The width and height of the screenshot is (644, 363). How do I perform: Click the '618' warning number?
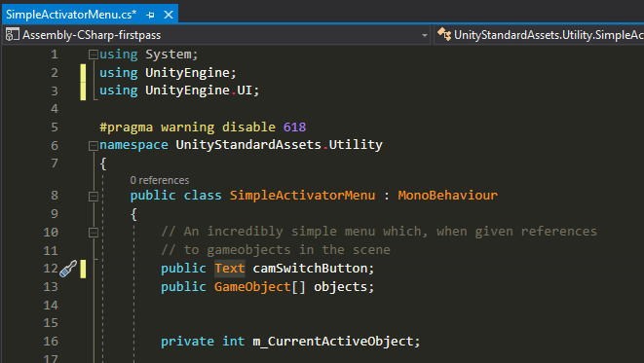pos(294,127)
